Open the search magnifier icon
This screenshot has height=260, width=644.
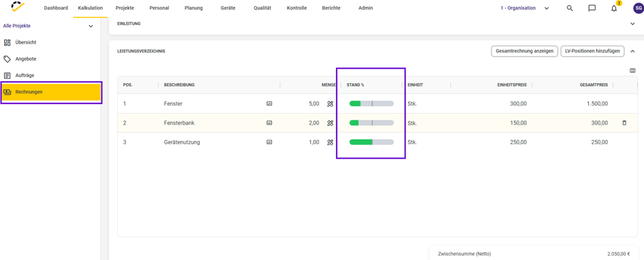coord(570,8)
